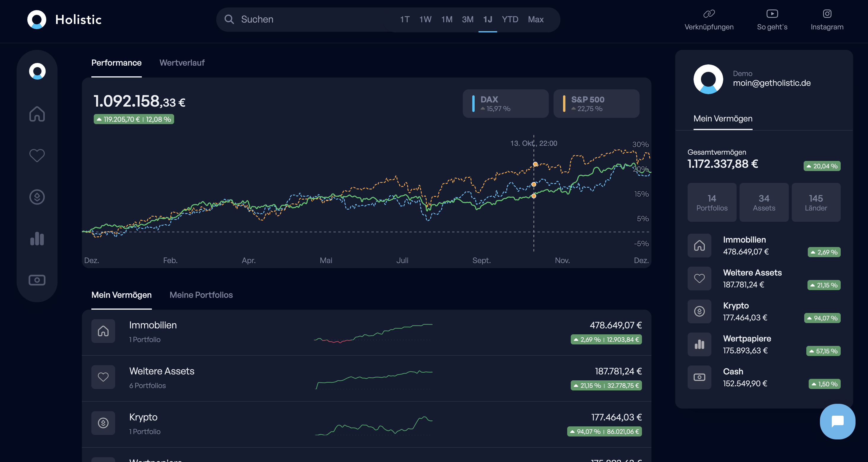The width and height of the screenshot is (868, 462).
Task: Click Weitere Assets icon in right panel
Action: (x=699, y=279)
